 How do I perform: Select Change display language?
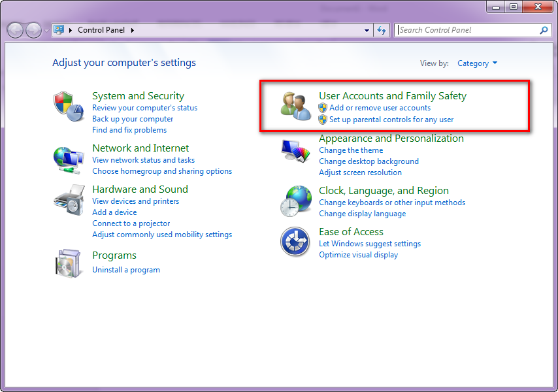[x=362, y=214]
